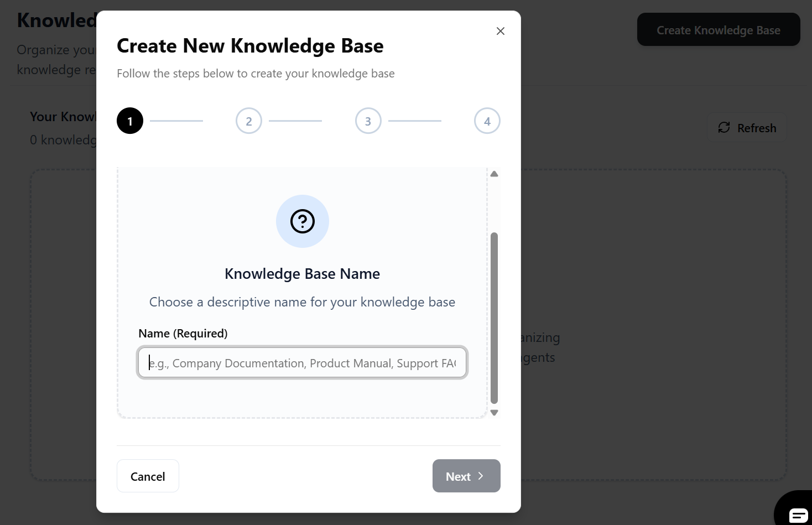Click the scrollbar up arrow
Viewport: 812px width, 525px height.
[x=494, y=174]
